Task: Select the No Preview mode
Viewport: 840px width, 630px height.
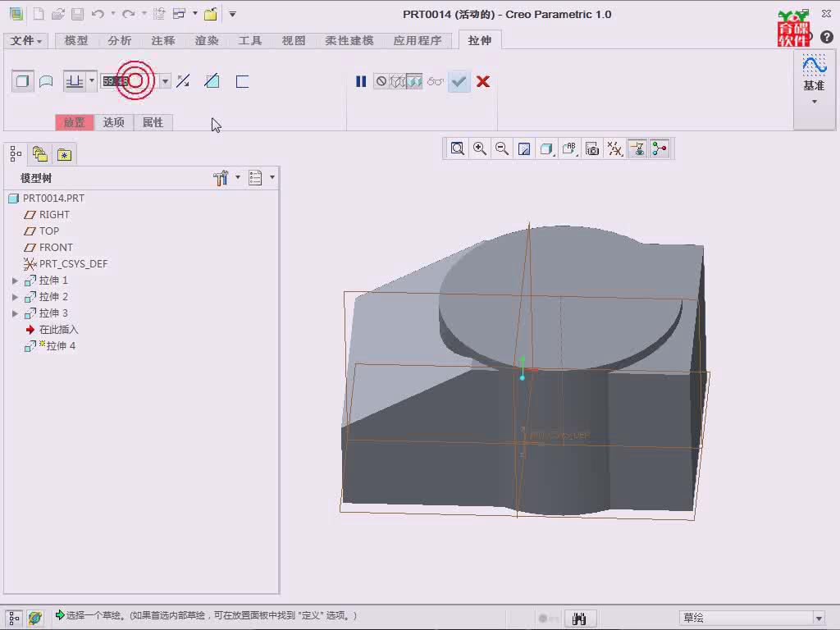Action: [x=381, y=81]
